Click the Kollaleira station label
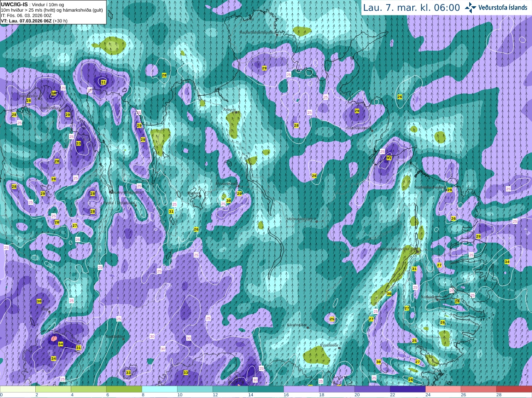The width and height of the screenshot is (532, 398). (x=429, y=297)
